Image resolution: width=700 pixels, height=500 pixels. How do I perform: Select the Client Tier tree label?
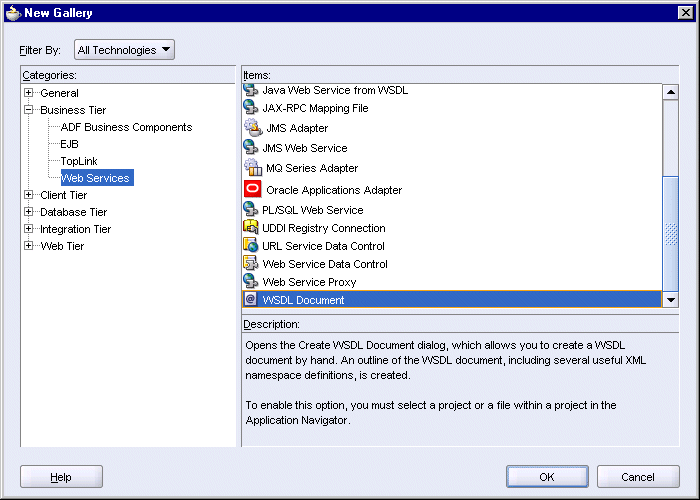point(63,195)
